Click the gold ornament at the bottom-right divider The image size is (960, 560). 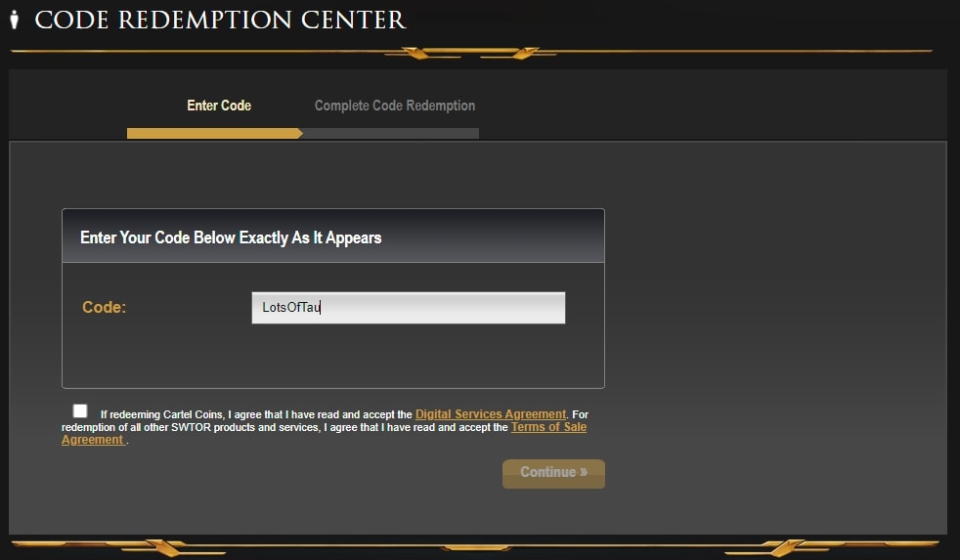tap(787, 547)
